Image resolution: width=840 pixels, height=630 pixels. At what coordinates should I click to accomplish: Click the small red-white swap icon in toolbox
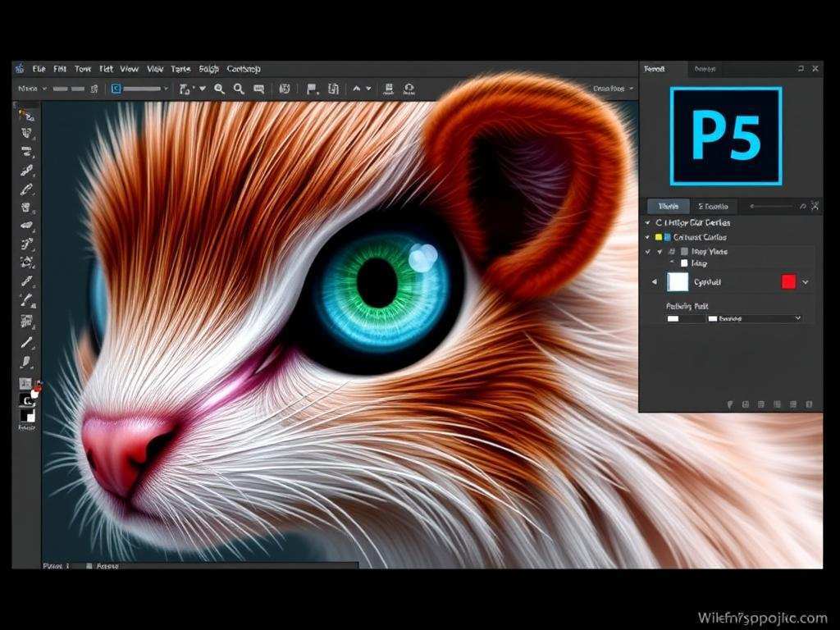(36, 391)
